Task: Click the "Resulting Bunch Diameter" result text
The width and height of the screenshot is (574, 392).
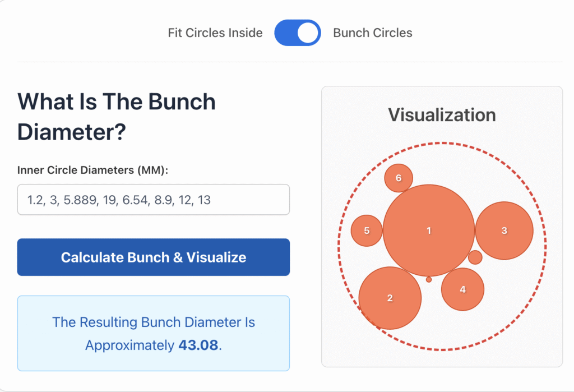Action: click(153, 322)
